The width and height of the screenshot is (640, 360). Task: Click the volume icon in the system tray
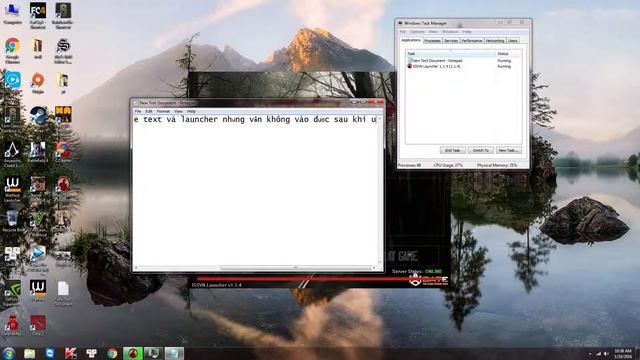click(606, 354)
